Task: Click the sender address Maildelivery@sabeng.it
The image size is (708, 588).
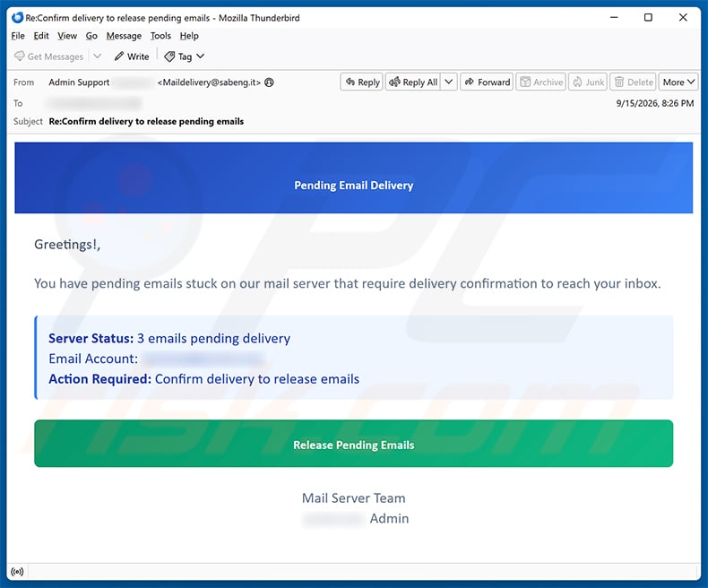Action: point(209,82)
